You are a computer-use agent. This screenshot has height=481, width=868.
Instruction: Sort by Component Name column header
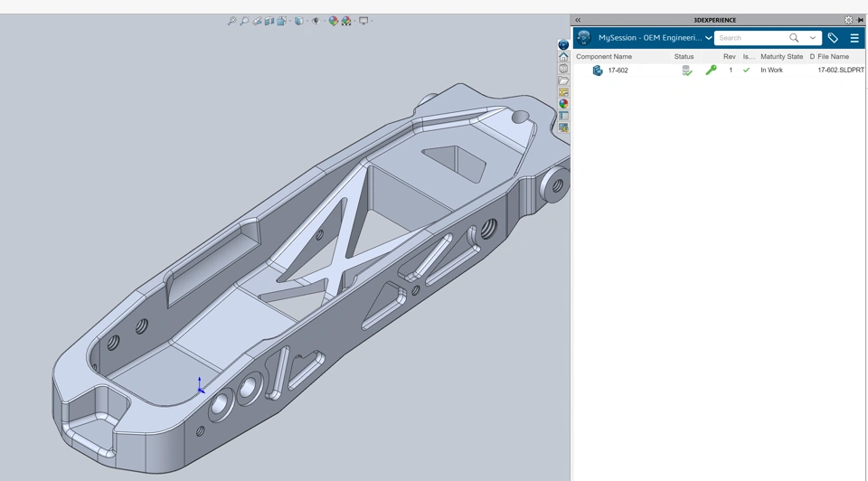point(604,56)
